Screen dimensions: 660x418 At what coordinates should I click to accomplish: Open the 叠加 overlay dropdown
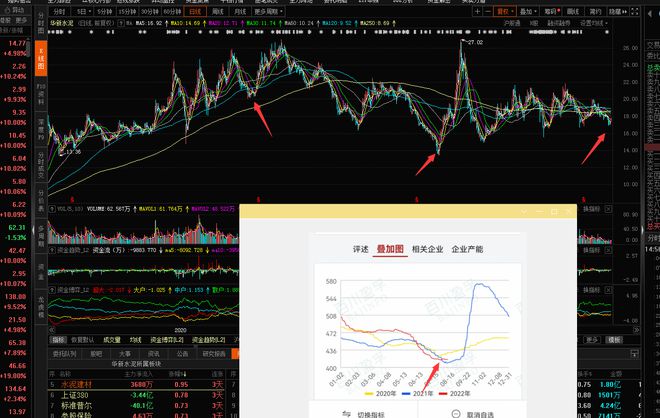click(528, 12)
